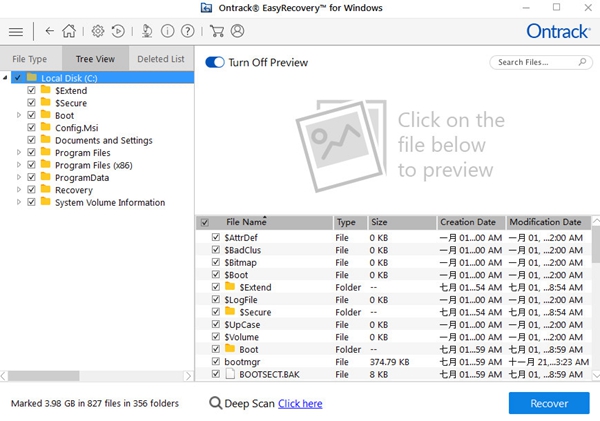Sort by Type column header

350,222
